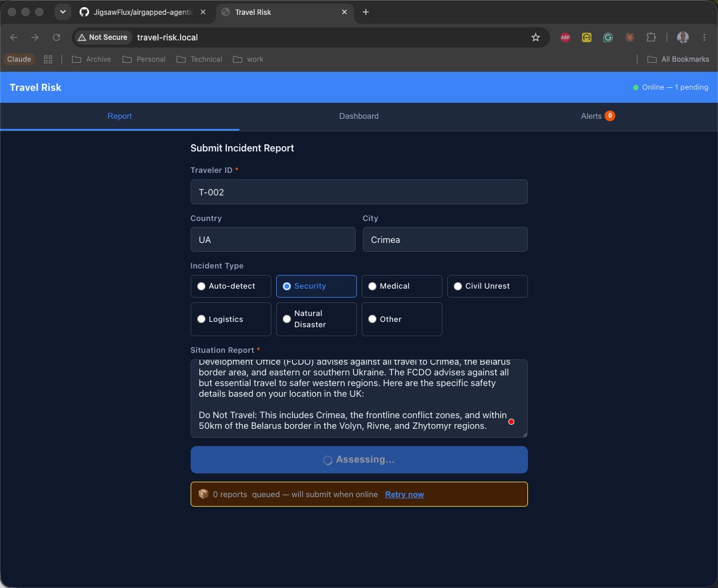Click the Alerts count badge

[x=609, y=116]
